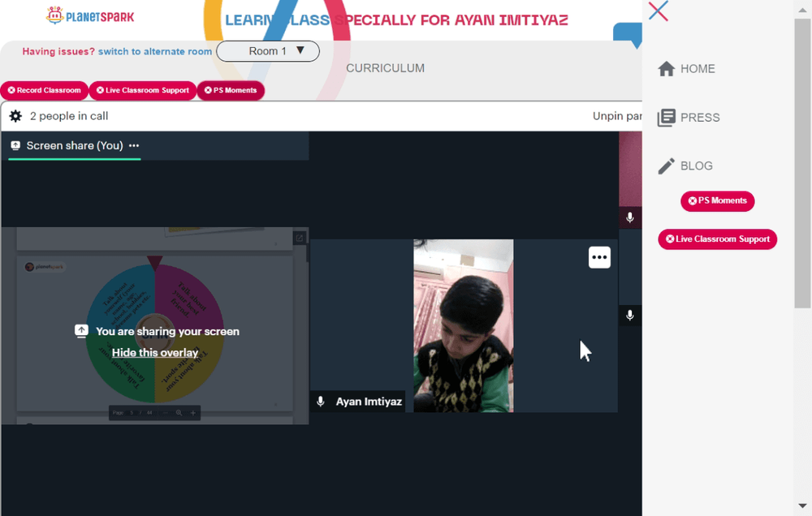Click magnifier zoom icon in preview page toolbar

click(x=179, y=413)
